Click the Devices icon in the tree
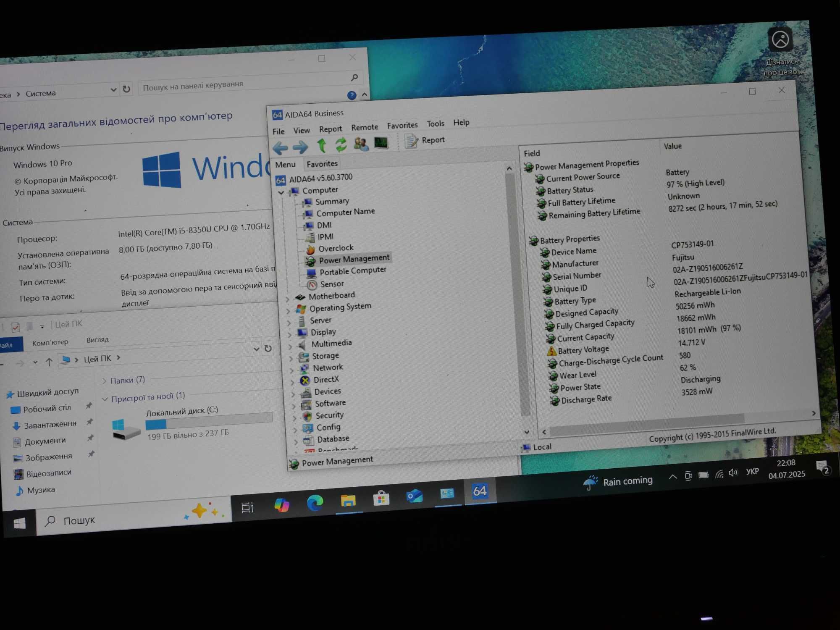The image size is (840, 630). coord(306,393)
